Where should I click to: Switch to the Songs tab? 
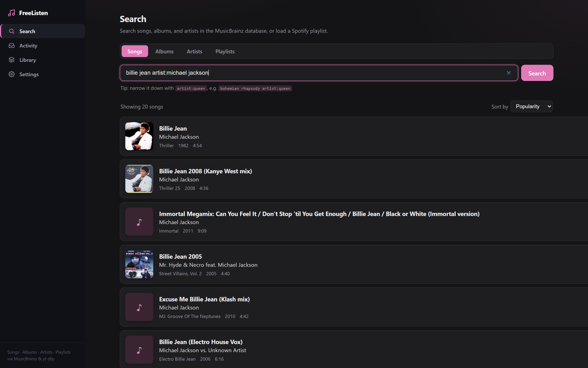point(135,51)
